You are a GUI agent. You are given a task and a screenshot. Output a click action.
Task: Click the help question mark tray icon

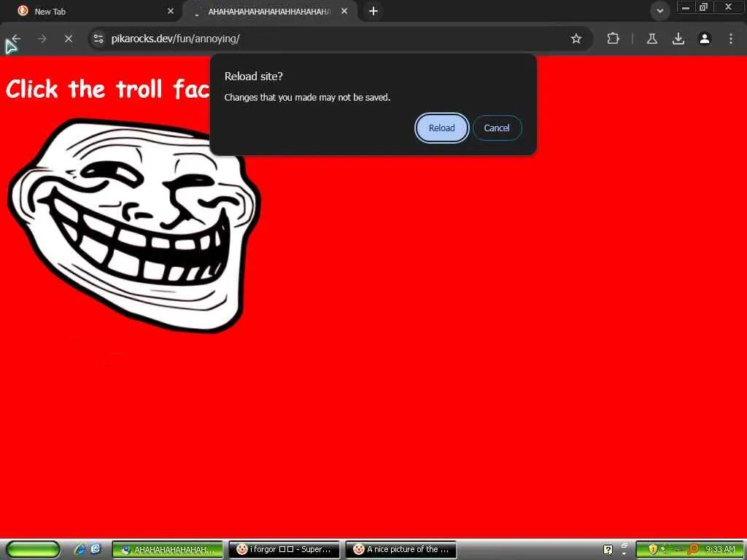(608, 550)
